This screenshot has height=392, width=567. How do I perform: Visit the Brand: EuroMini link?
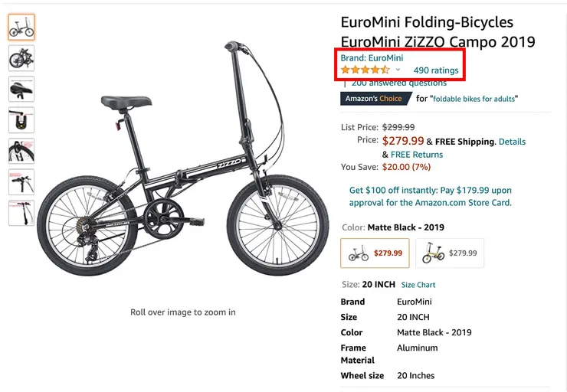tap(372, 57)
